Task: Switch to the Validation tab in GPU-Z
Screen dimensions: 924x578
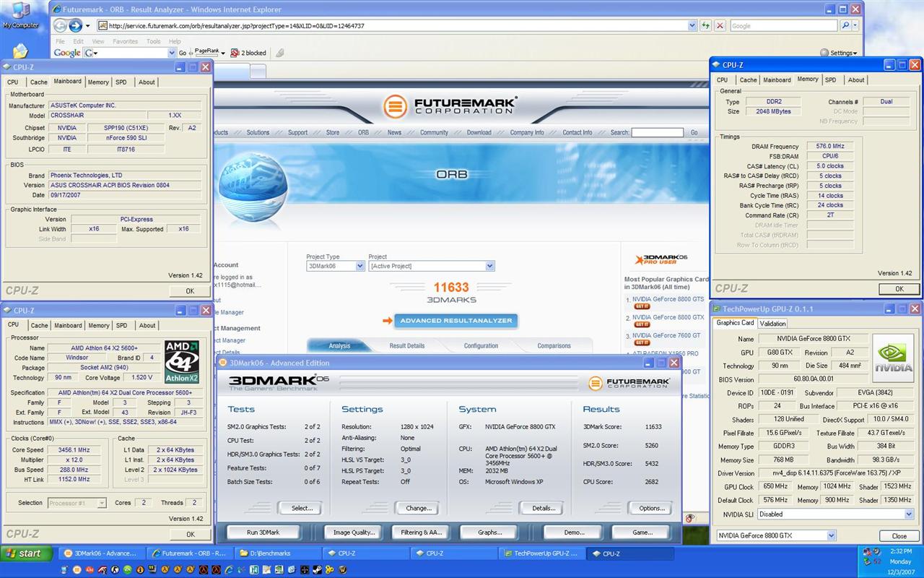Action: (772, 324)
